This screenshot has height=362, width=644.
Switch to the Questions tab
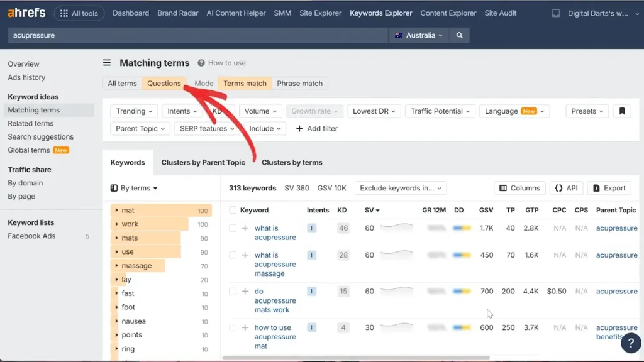(164, 83)
